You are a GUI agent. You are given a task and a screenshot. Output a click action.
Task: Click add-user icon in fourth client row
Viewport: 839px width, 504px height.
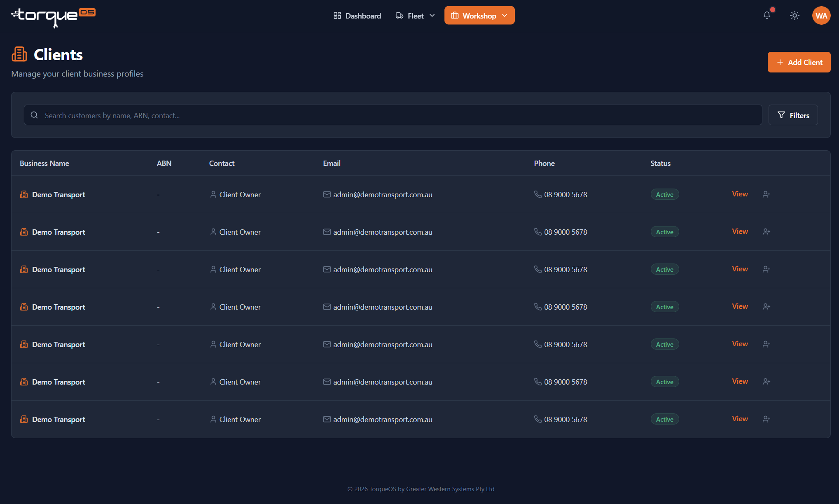pyautogui.click(x=766, y=307)
